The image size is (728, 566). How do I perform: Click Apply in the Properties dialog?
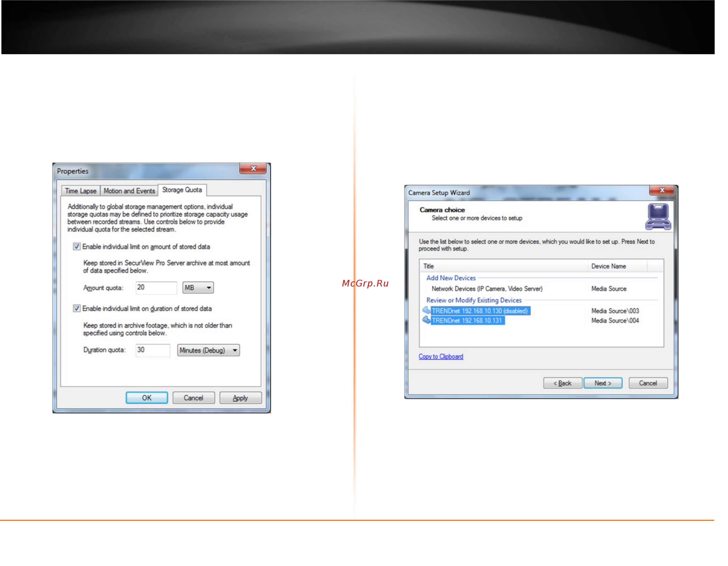coord(240,398)
